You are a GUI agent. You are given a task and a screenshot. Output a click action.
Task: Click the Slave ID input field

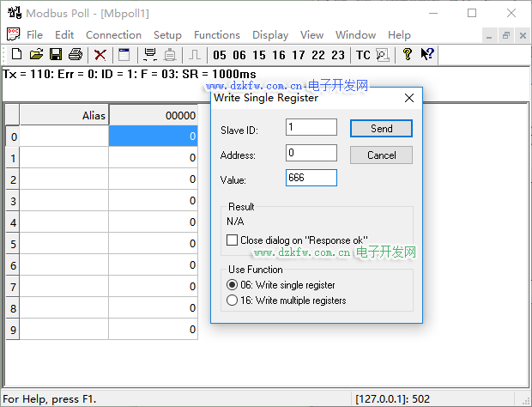coord(311,127)
